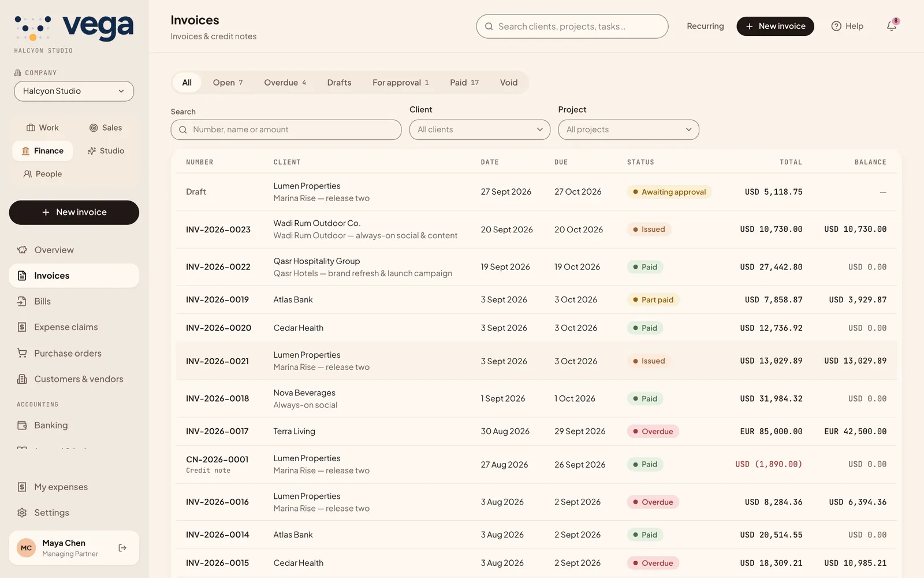Click the Qasr Hospitality Group client name

316,261
